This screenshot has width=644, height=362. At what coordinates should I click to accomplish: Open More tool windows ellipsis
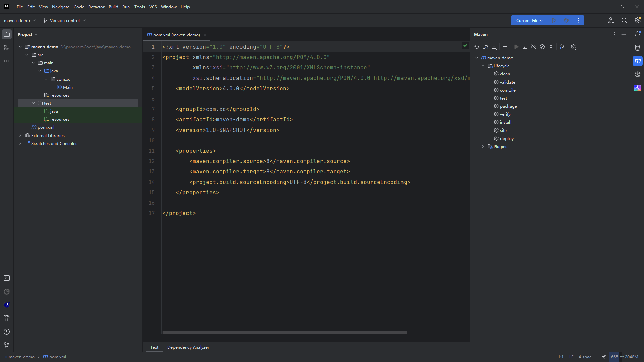click(x=7, y=61)
